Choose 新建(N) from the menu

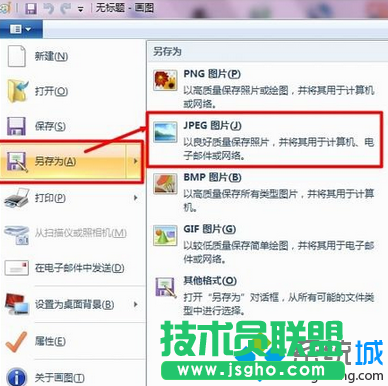point(51,56)
